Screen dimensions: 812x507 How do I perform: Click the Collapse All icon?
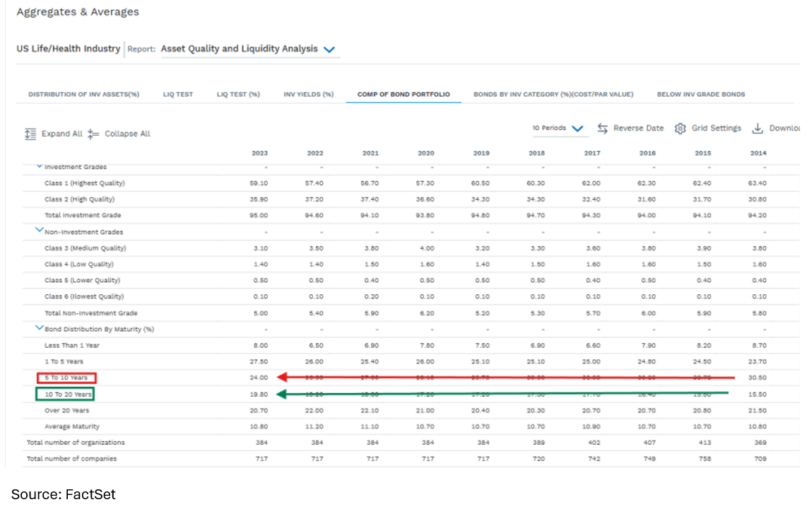[x=94, y=134]
